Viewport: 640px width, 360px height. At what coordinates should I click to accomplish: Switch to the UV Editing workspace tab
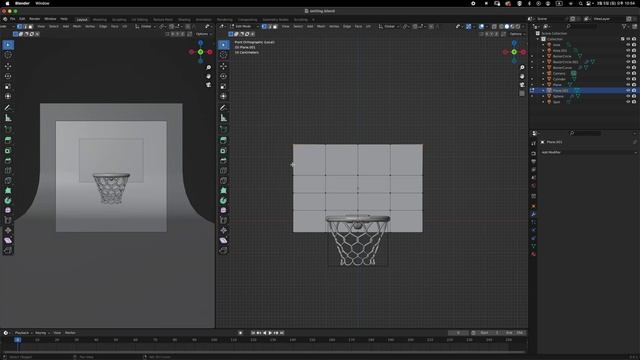click(x=140, y=19)
